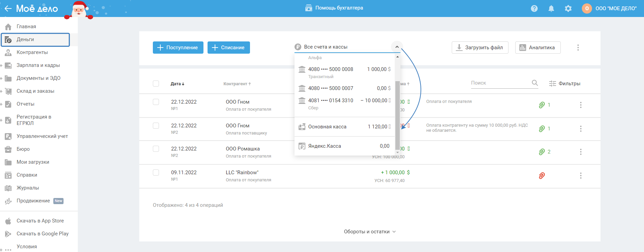Click the Помощь бухгалтера icon
Screen dimensions: 644x252
[309, 8]
